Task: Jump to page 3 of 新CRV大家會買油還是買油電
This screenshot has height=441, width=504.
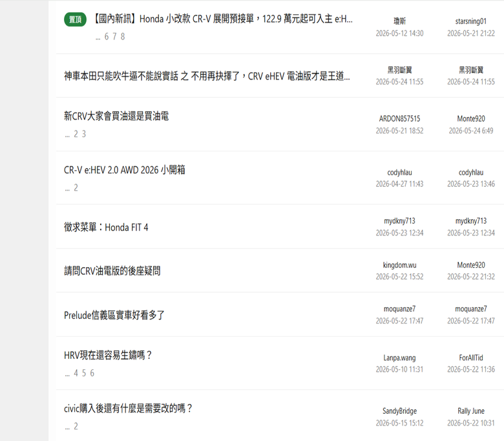Action: click(x=84, y=134)
